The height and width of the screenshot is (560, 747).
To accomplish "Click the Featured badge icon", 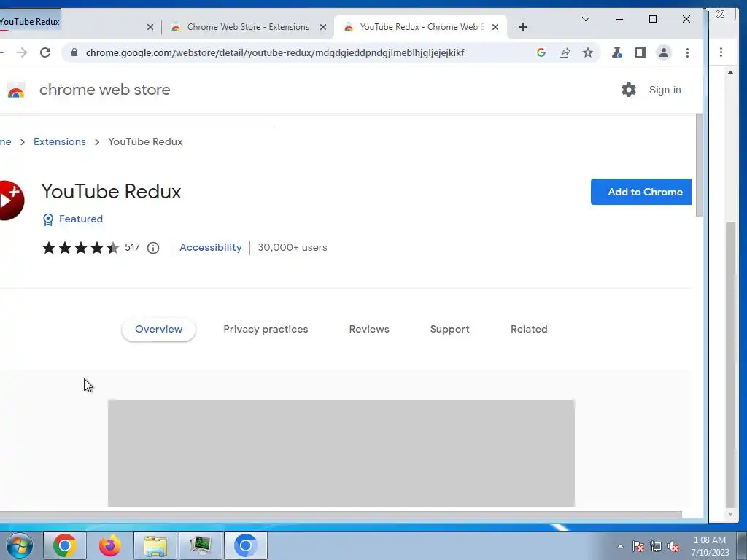I will [x=48, y=219].
